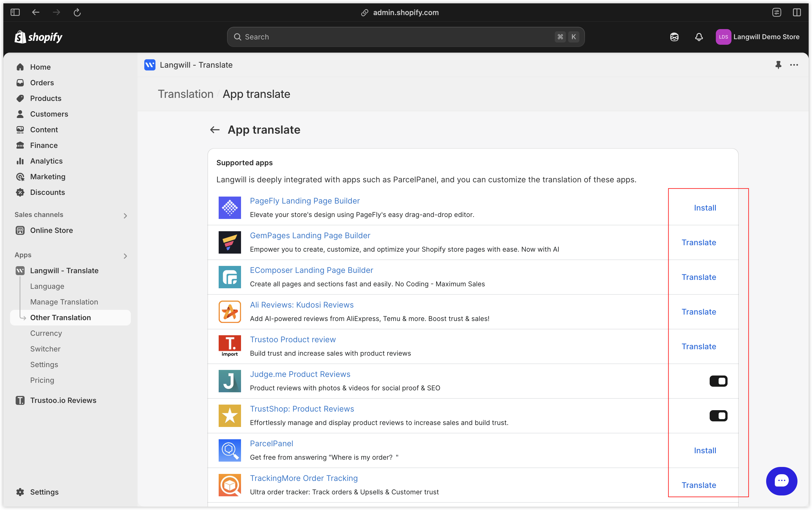
Task: Open the Language submenu item
Action: pyautogui.click(x=70, y=286)
